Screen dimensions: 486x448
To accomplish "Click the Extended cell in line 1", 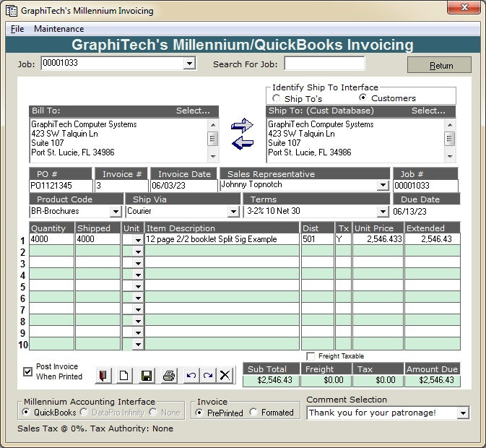I will [433, 239].
